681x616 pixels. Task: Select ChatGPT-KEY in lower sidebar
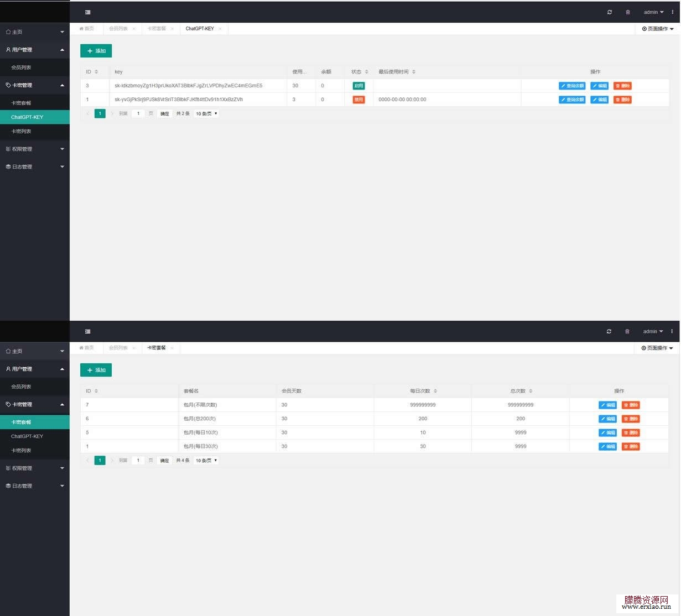tap(35, 436)
